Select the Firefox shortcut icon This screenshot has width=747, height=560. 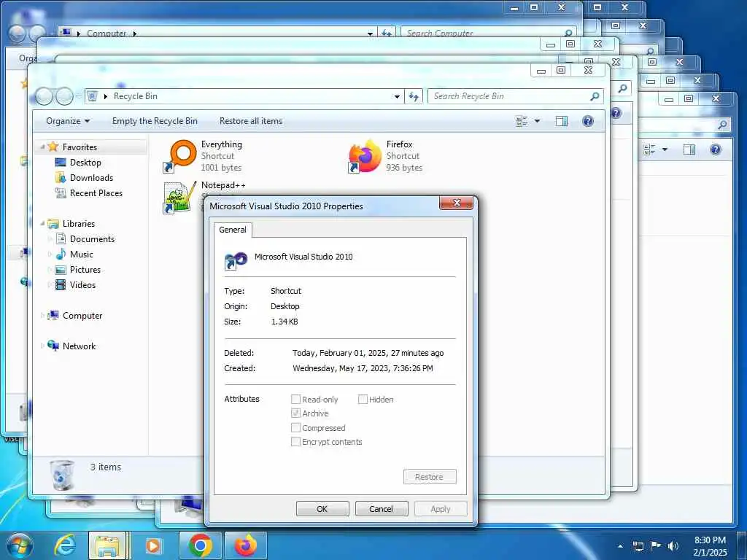pos(365,156)
